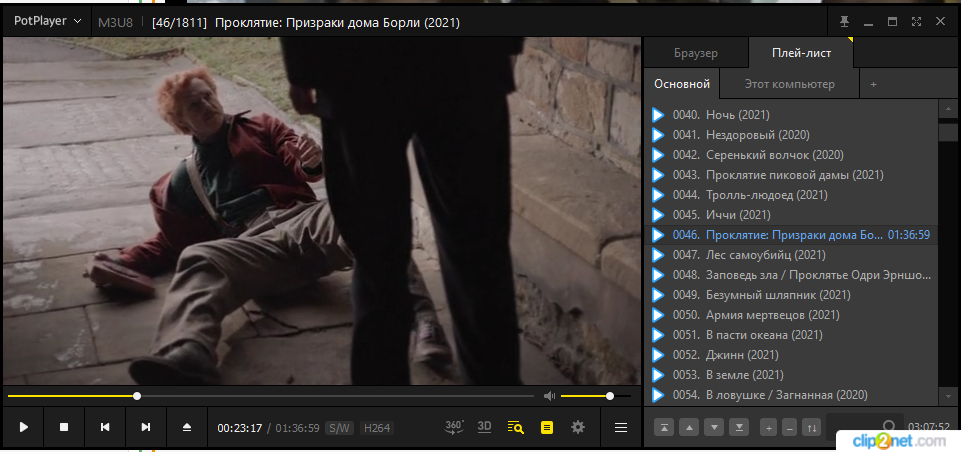Toggle 360 degree video mode
Image resolution: width=961 pixels, height=452 pixels.
click(454, 427)
